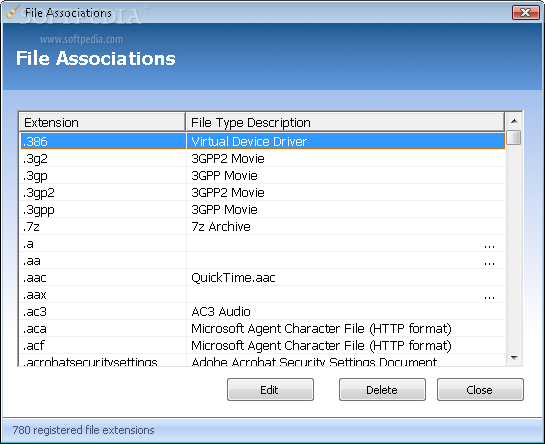
Task: Select the .acrobatsecuritysettings extension row
Action: pyautogui.click(x=263, y=360)
